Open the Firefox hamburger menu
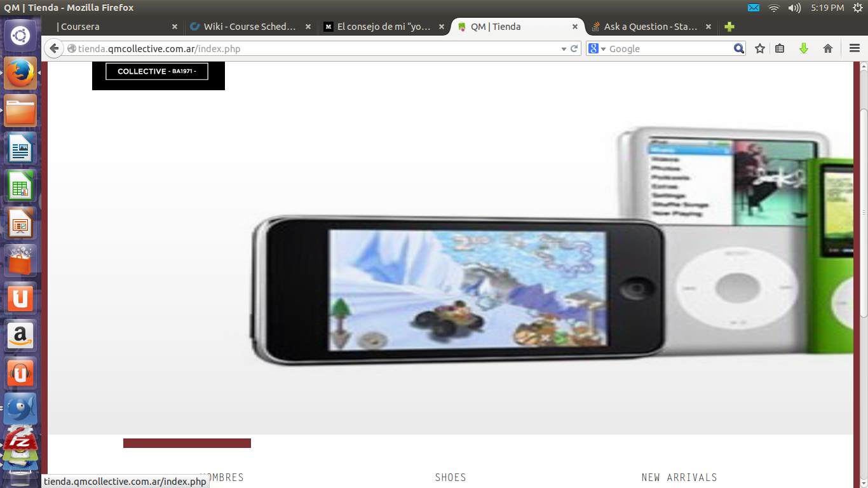The image size is (868, 488). pos(855,48)
